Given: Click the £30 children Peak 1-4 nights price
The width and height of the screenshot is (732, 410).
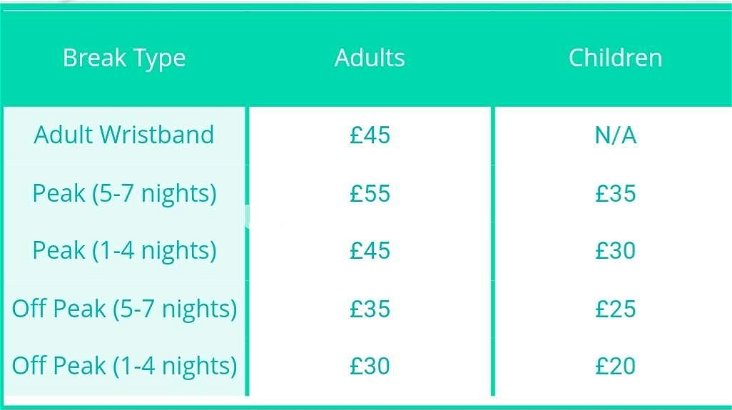Looking at the screenshot, I should (x=615, y=250).
